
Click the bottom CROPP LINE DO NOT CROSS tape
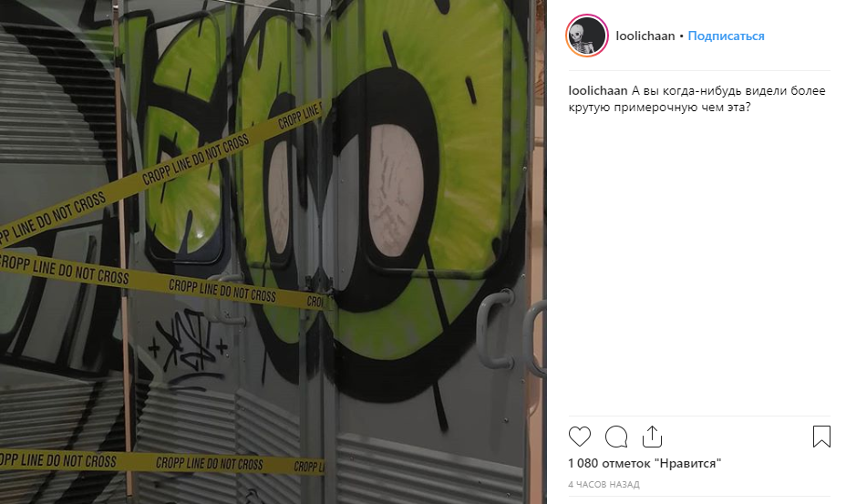(x=162, y=462)
